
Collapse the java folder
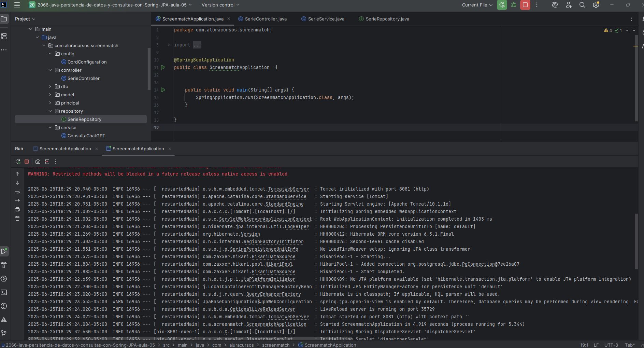pyautogui.click(x=37, y=37)
